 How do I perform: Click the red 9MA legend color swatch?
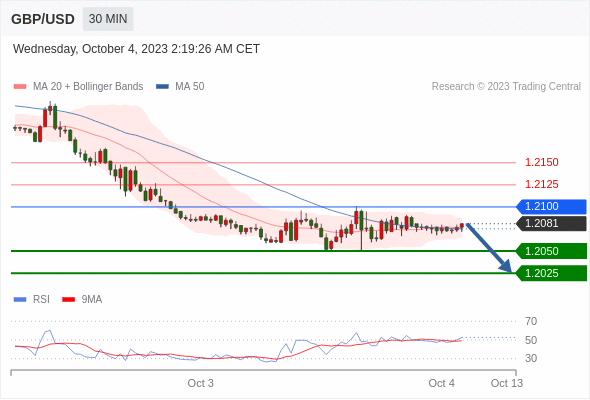click(x=68, y=300)
